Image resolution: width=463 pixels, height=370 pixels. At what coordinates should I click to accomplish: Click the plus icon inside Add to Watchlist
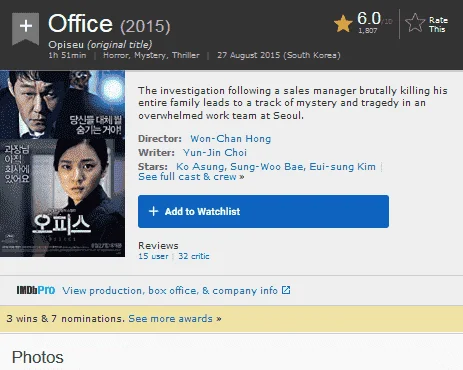(x=153, y=211)
